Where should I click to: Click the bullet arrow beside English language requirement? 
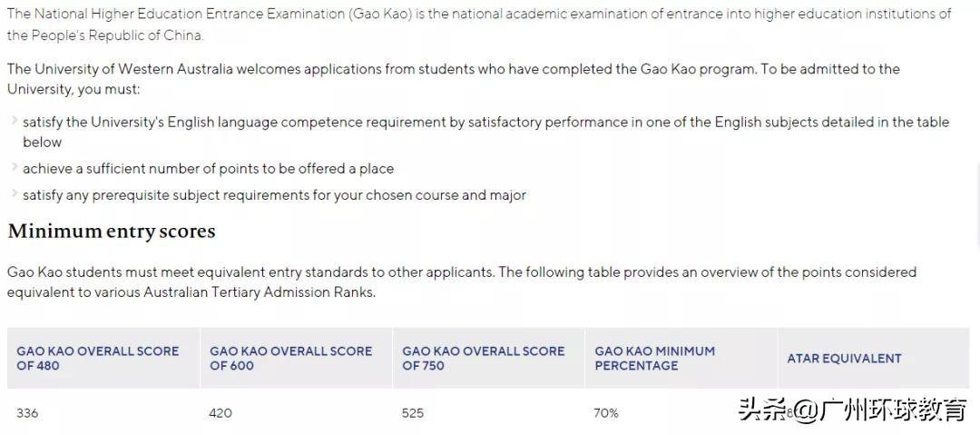(x=14, y=122)
